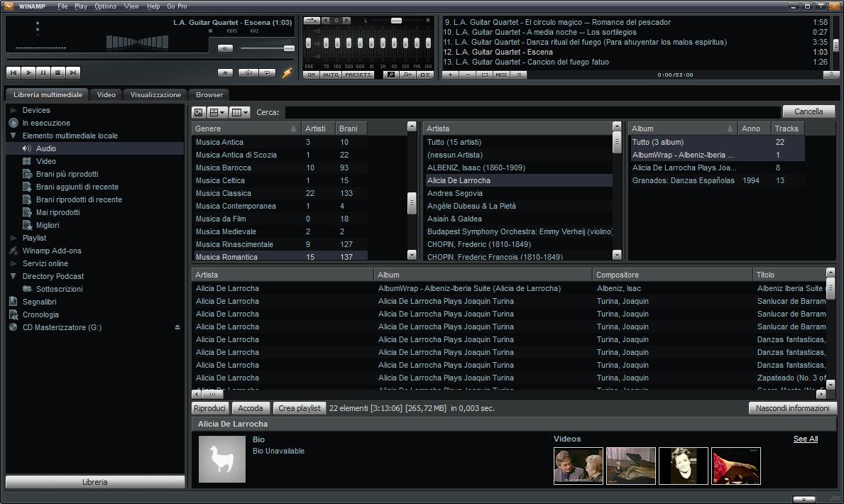This screenshot has width=844, height=504.
Task: Open the view mode dropdown
Action: tap(217, 112)
